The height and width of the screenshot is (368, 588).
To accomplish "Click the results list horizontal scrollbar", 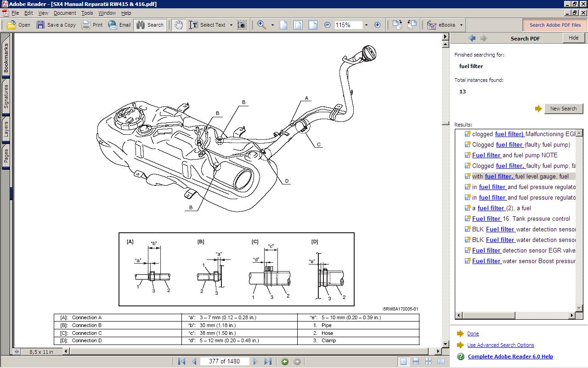I will [x=516, y=315].
